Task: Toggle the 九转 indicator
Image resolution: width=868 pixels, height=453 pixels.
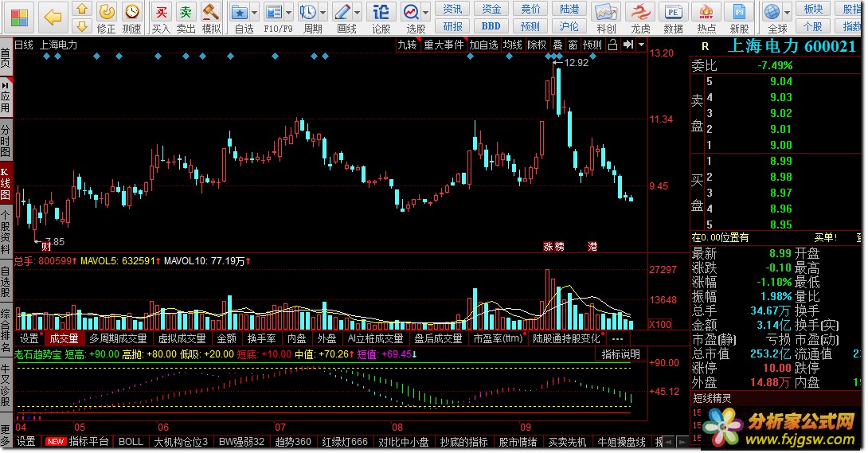Action: [x=407, y=45]
